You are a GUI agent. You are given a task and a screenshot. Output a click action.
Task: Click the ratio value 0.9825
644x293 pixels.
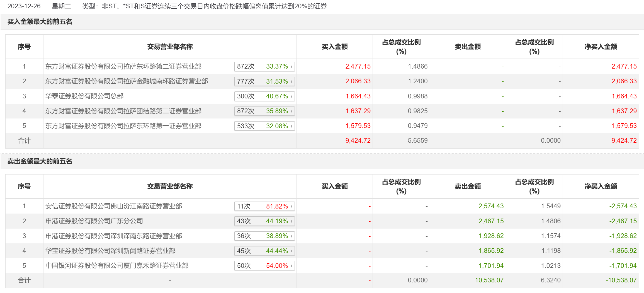click(x=418, y=111)
